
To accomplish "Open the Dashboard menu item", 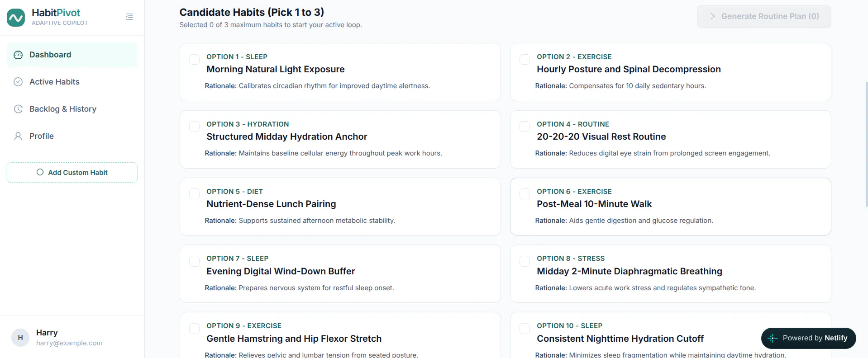I will click(72, 55).
